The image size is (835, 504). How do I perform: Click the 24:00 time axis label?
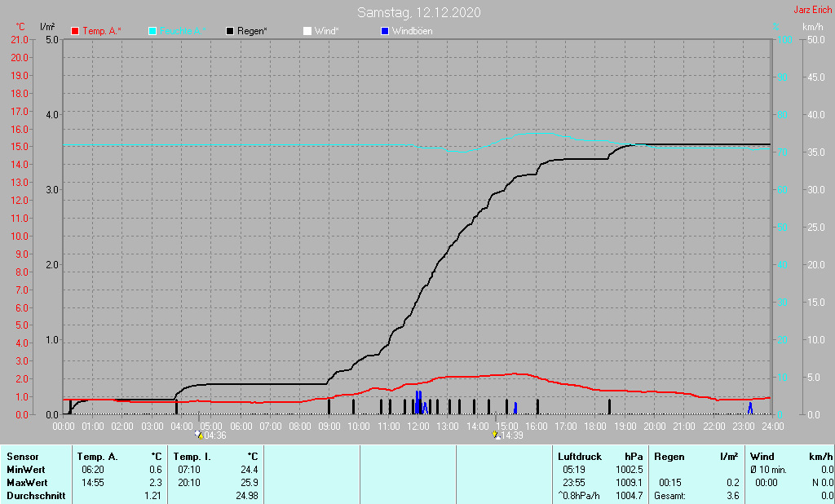772,426
